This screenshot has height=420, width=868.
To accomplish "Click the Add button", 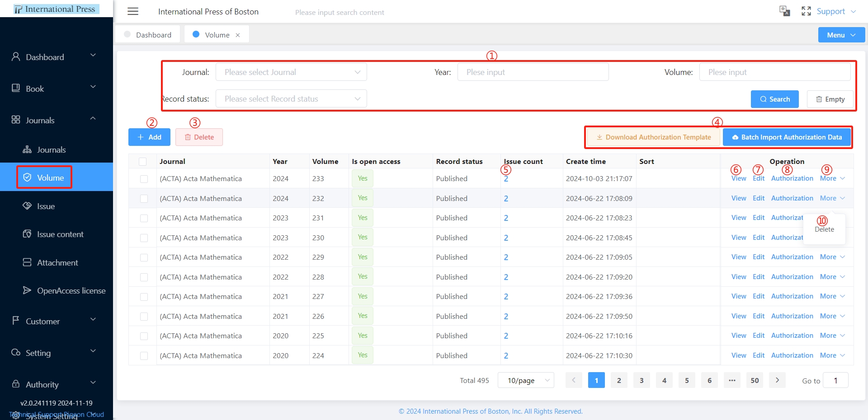I will [149, 137].
